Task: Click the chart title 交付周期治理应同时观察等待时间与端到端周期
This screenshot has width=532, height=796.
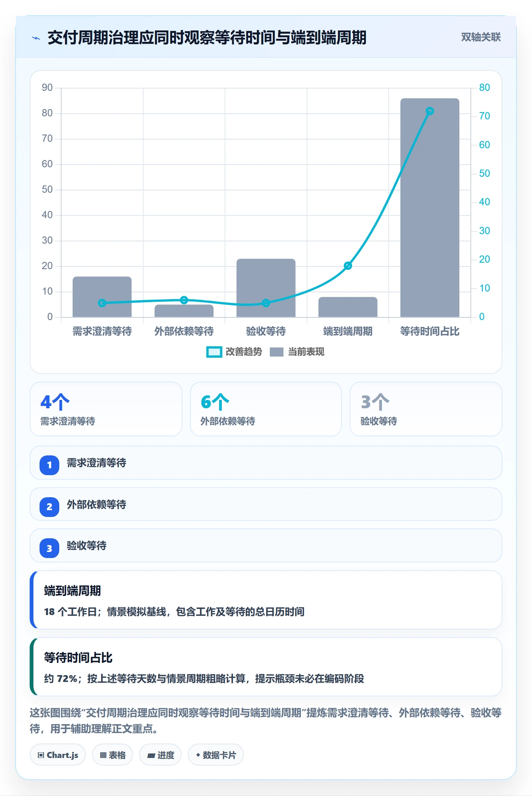Action: (x=207, y=38)
